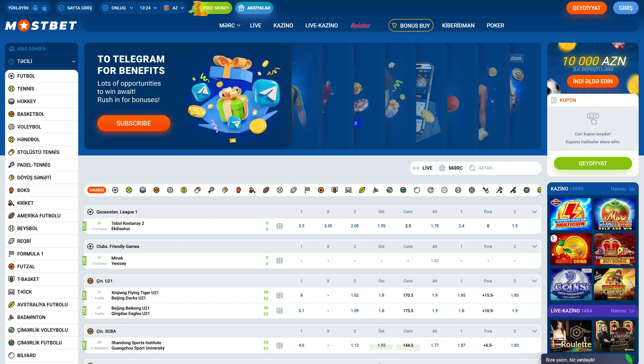Open the MƏRC menu dropdown

[x=230, y=25]
